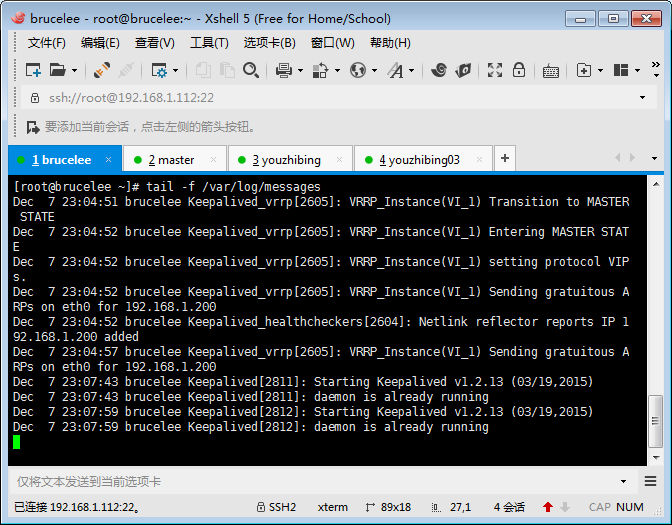This screenshot has height=525, width=672.
Task: Click the red upload arrow status icon
Action: [548, 507]
